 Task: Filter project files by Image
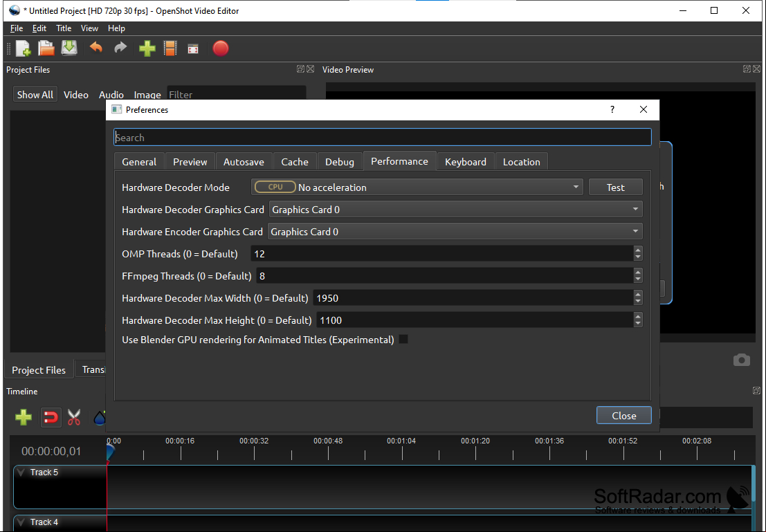(147, 95)
